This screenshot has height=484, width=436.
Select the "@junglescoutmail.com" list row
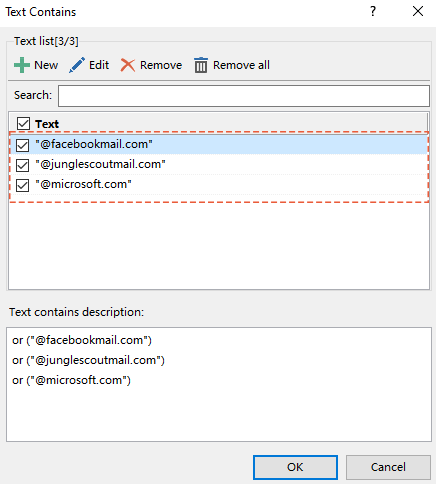219,164
